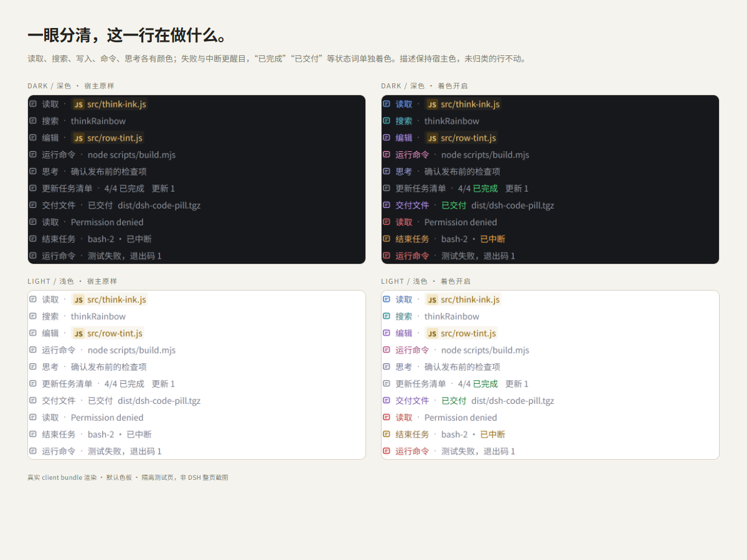Click icon before 思考 in dark 宿主原样 panel
This screenshot has width=747, height=560.
click(x=33, y=171)
